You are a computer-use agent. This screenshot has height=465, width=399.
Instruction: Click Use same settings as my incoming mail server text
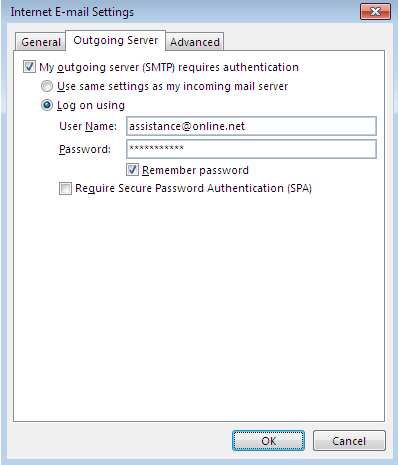coord(172,86)
